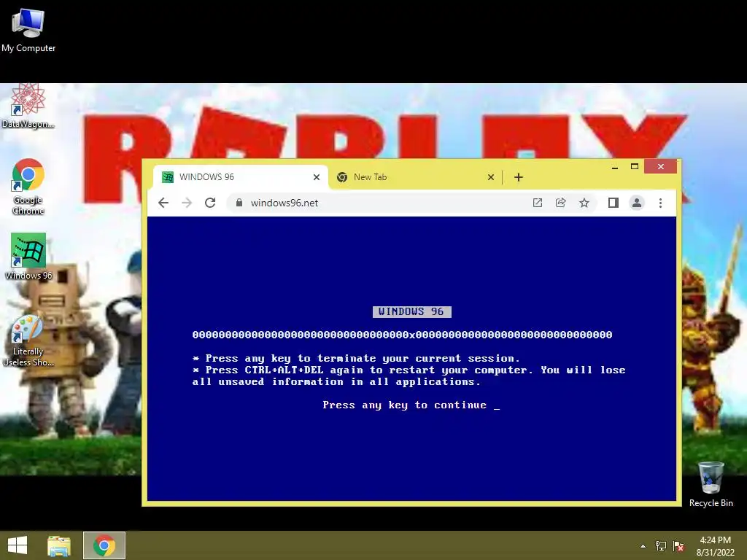Image resolution: width=747 pixels, height=560 pixels.
Task: Open the install app icon in the address bar
Action: tap(538, 203)
